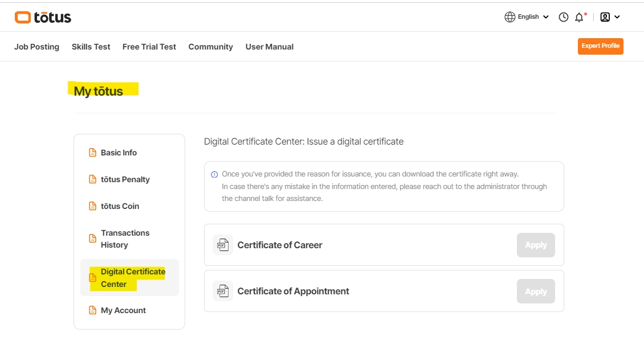Apply for Certificate of Appointment
644x349 pixels.
point(536,291)
